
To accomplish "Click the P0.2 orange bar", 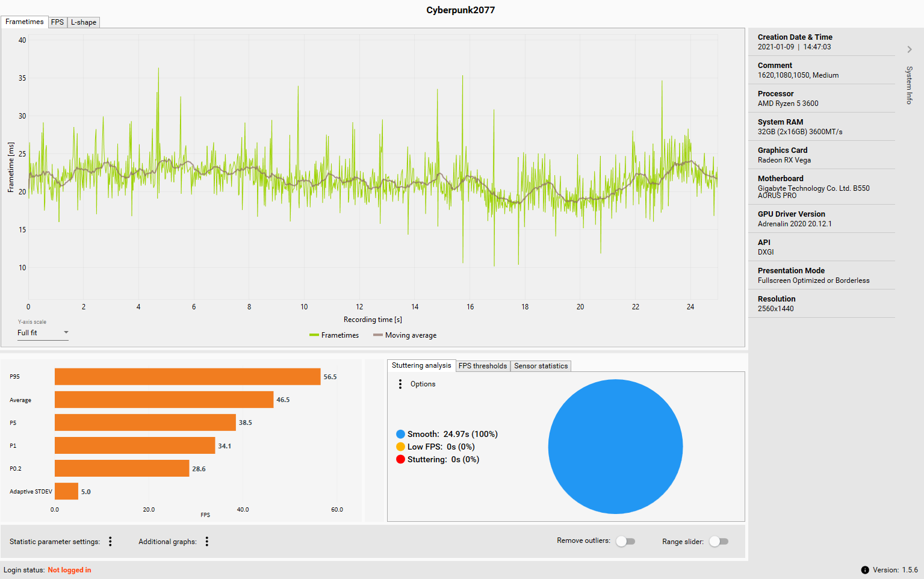I will tap(122, 468).
